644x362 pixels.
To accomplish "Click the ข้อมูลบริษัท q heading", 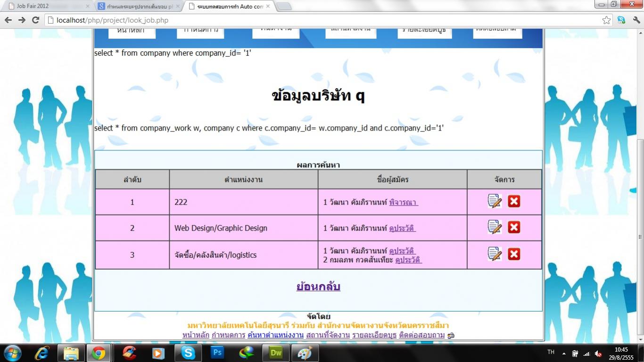I will tap(318, 96).
